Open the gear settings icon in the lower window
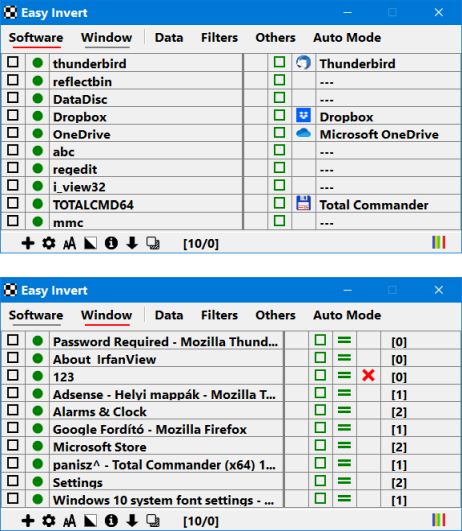Image resolution: width=462 pixels, height=531 pixels. pyautogui.click(x=49, y=521)
